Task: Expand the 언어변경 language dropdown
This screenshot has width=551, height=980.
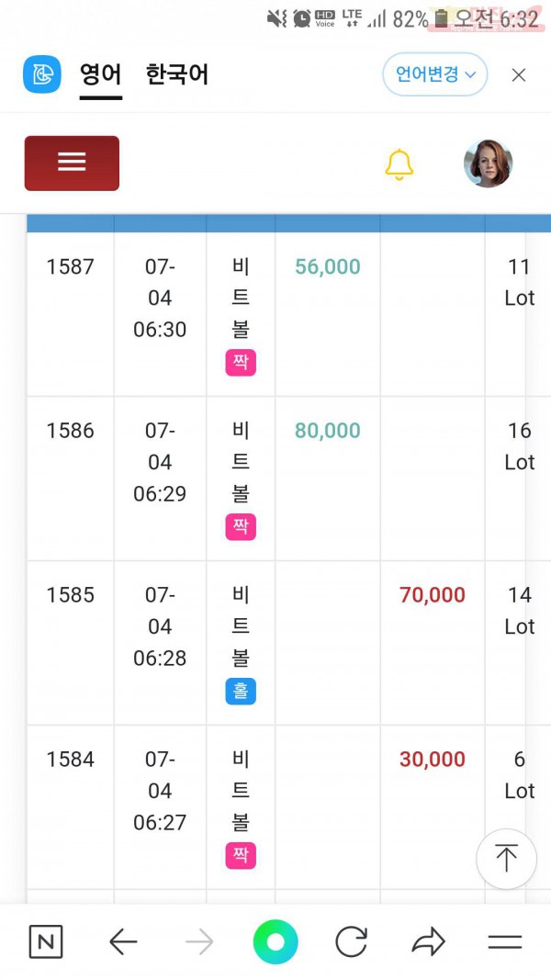Action: pyautogui.click(x=434, y=74)
